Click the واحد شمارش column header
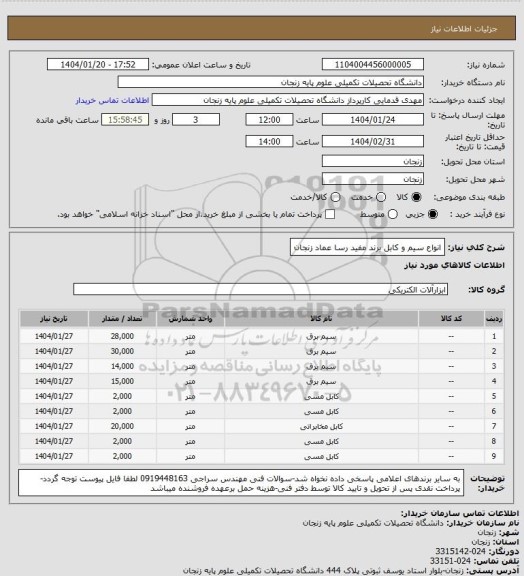 click(x=190, y=319)
